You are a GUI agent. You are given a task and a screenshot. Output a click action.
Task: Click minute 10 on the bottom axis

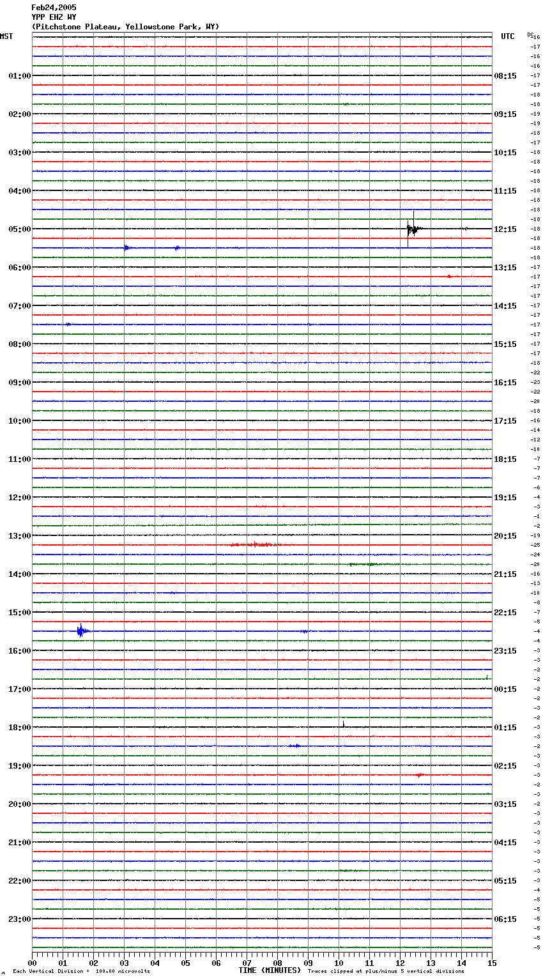pos(339,963)
